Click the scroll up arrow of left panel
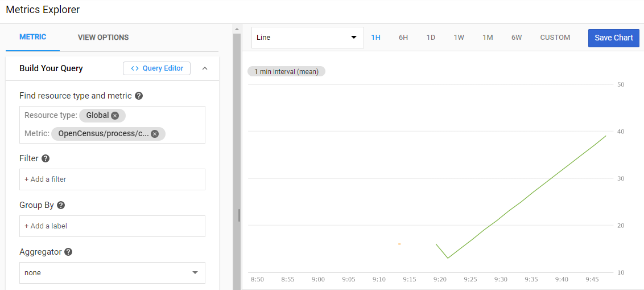 point(237,29)
